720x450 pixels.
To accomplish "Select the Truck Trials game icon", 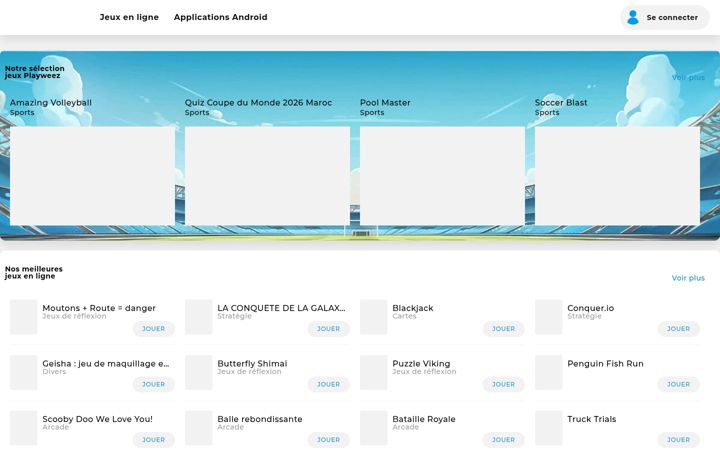I will pyautogui.click(x=548, y=428).
